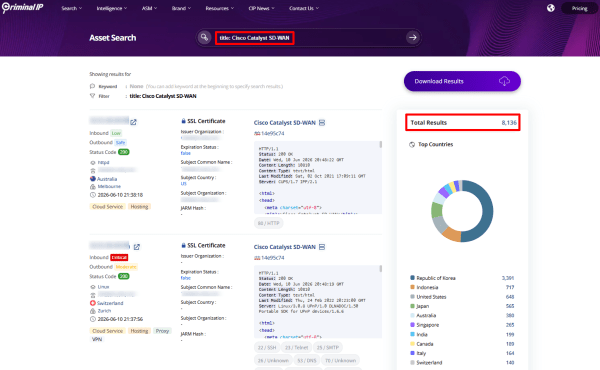Viewport: 600px width, 370px height.
Task: Expand the ASM menu
Action: pyautogui.click(x=149, y=8)
